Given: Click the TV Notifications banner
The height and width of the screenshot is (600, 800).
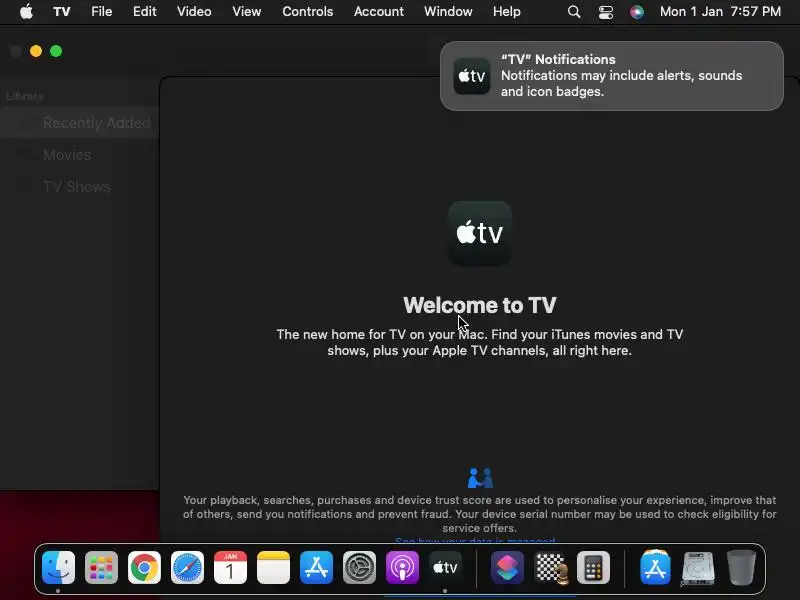Looking at the screenshot, I should pos(612,76).
